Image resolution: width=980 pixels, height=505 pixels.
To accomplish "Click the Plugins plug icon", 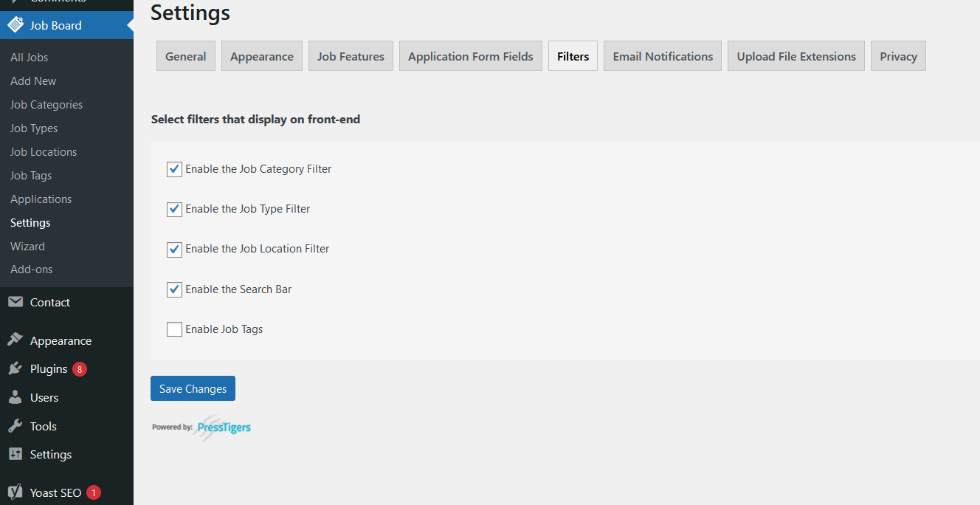I will pos(15,368).
